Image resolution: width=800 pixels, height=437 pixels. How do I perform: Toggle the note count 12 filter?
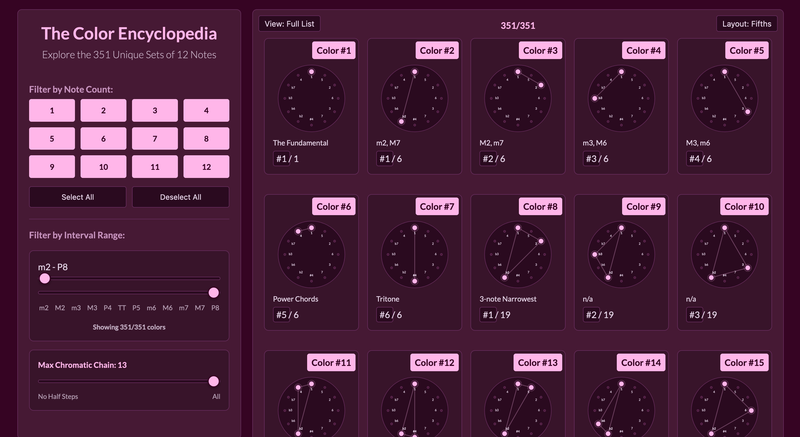(x=206, y=167)
